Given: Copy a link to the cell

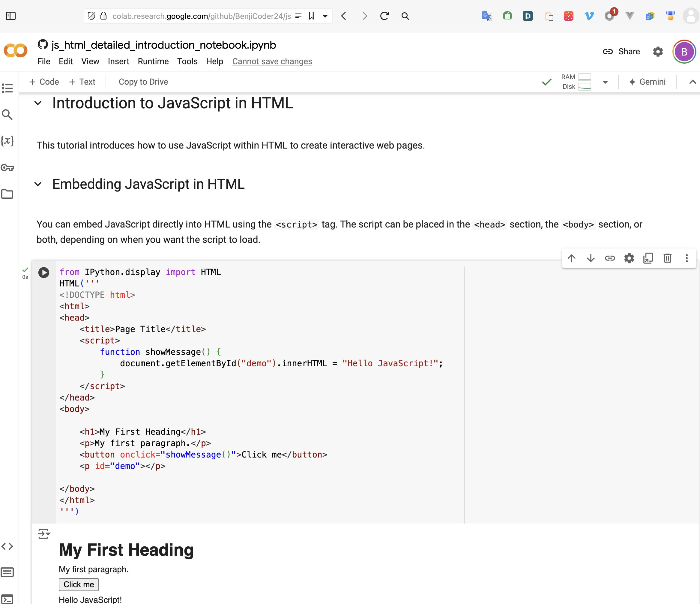Looking at the screenshot, I should click(610, 258).
